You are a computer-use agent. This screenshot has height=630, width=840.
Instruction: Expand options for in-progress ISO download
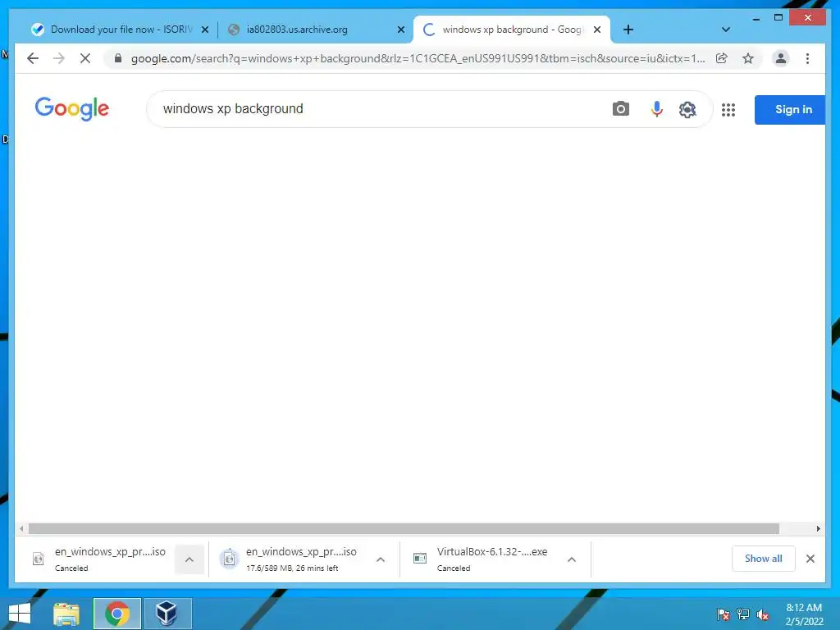tap(381, 559)
